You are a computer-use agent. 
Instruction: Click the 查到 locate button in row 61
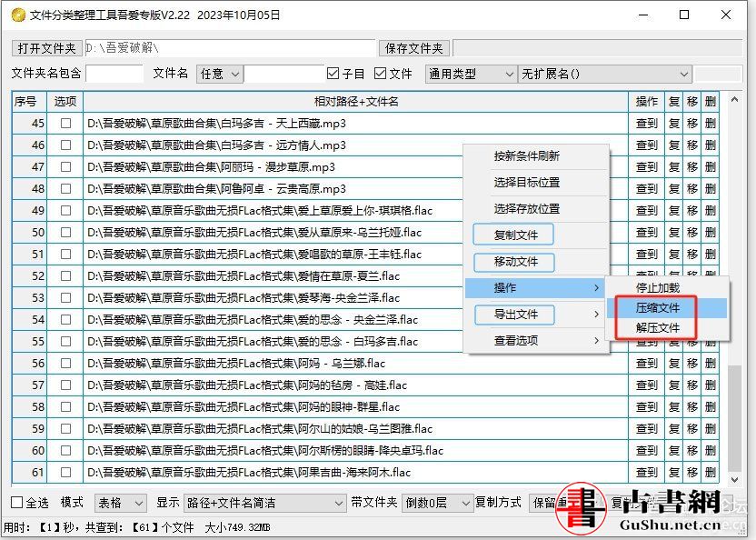click(646, 473)
